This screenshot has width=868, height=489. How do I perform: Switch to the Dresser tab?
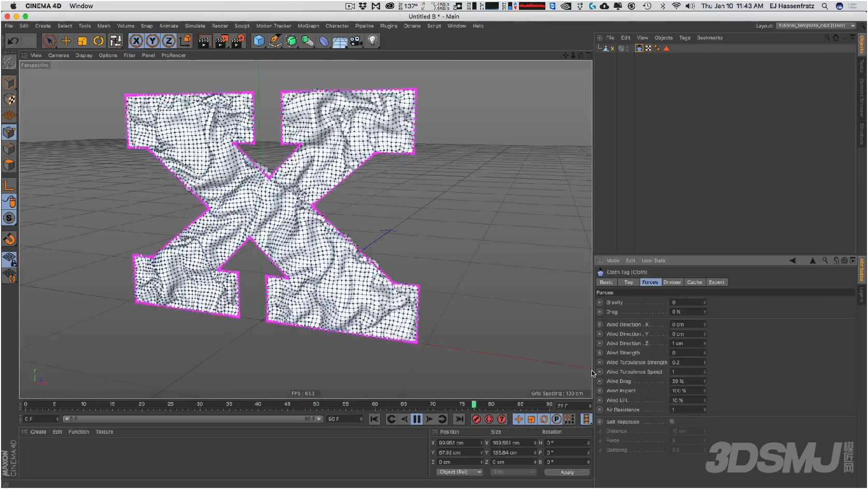pyautogui.click(x=672, y=282)
